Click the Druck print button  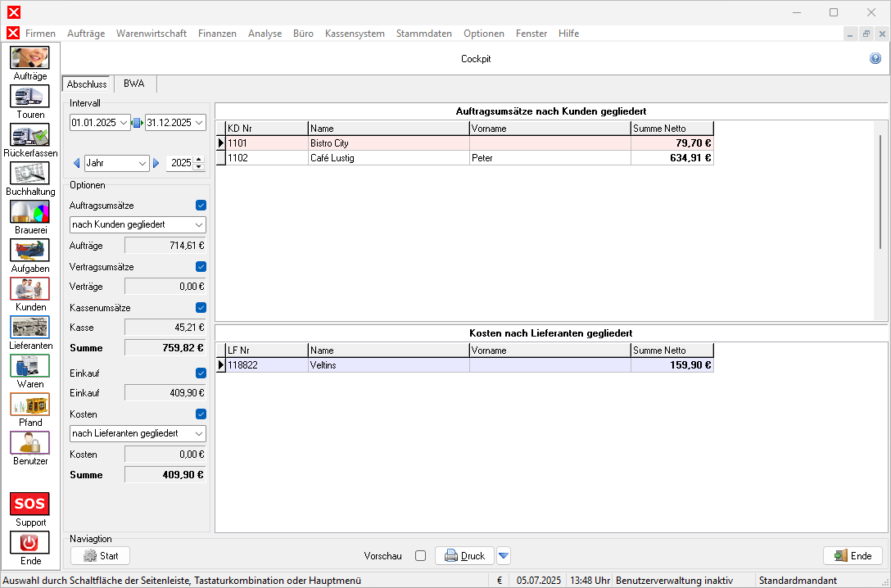[464, 556]
